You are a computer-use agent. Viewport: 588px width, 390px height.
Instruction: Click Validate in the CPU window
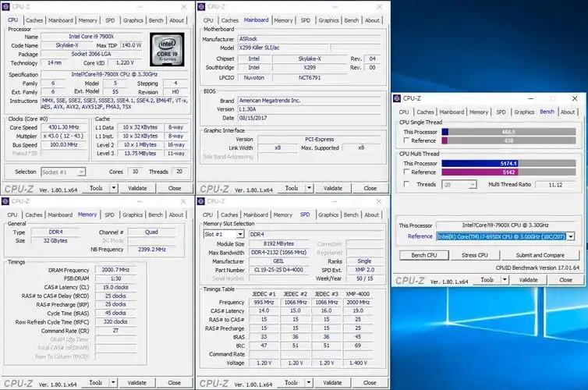point(137,188)
